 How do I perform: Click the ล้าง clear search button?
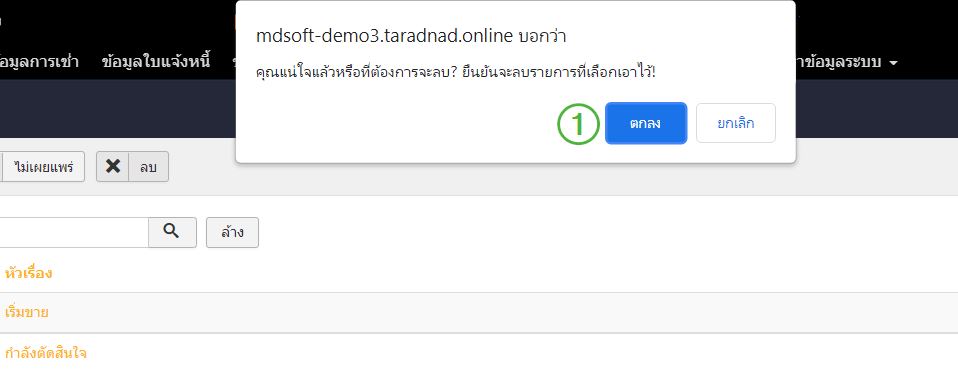232,232
